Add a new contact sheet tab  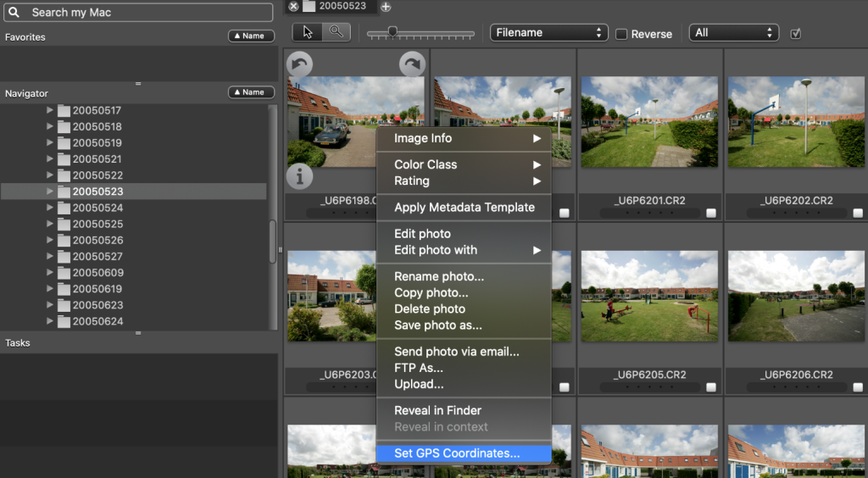[386, 7]
